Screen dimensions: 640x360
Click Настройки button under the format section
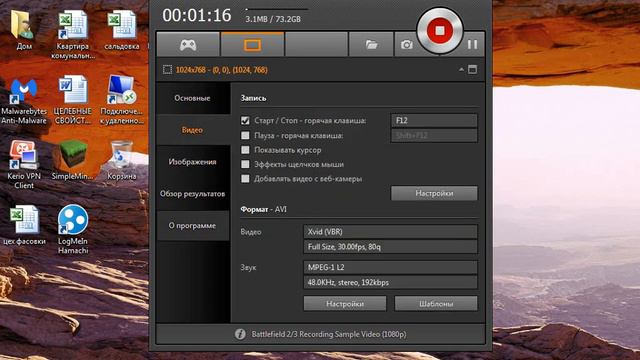[345, 304]
